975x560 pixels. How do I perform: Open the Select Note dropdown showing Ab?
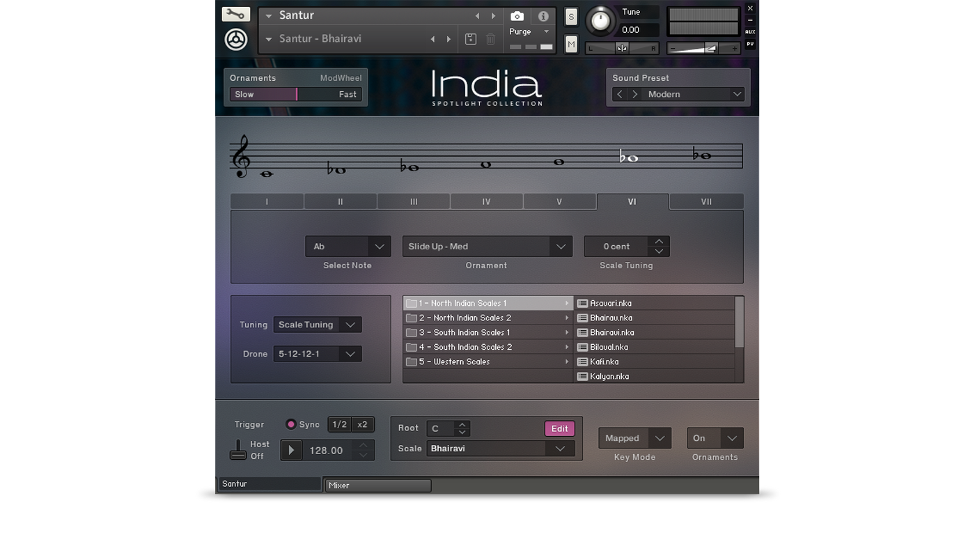click(348, 247)
